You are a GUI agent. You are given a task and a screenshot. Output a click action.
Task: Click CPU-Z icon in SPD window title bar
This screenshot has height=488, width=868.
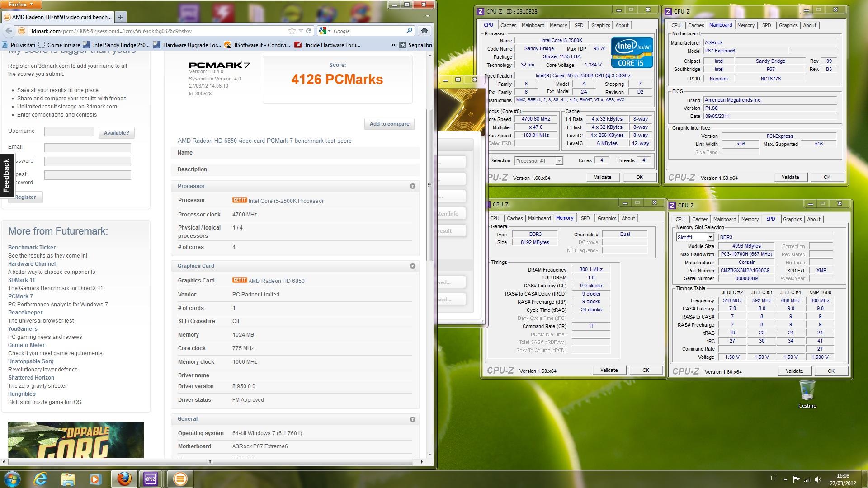672,206
